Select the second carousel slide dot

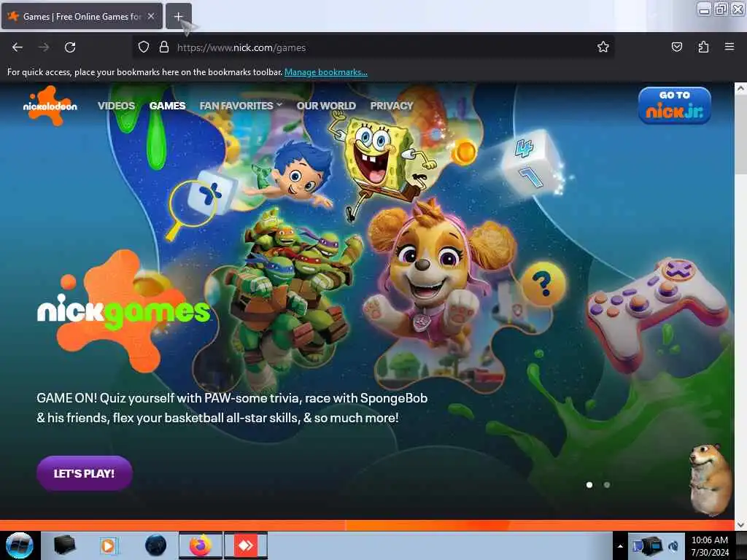click(607, 485)
